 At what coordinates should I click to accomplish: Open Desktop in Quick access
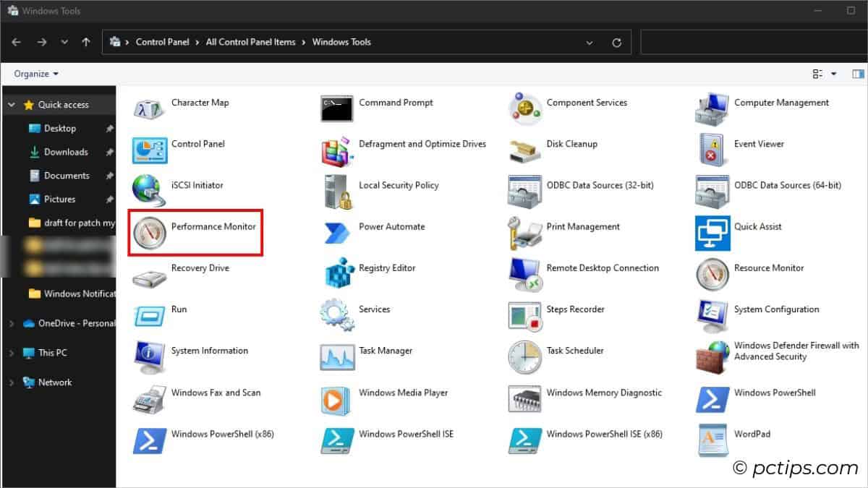point(60,128)
